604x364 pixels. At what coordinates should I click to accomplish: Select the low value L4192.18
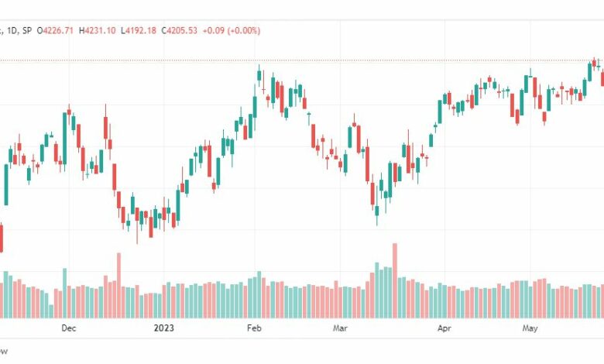pos(139,30)
